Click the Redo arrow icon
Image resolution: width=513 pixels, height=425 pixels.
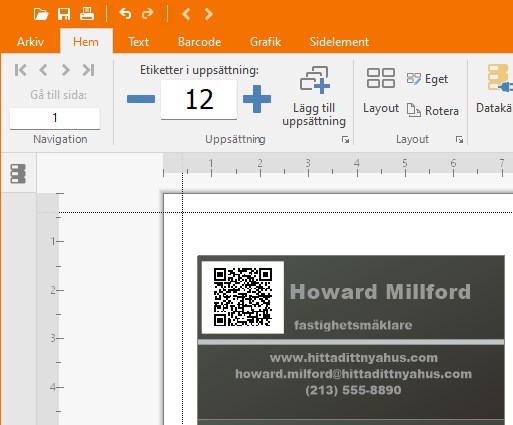pyautogui.click(x=148, y=14)
